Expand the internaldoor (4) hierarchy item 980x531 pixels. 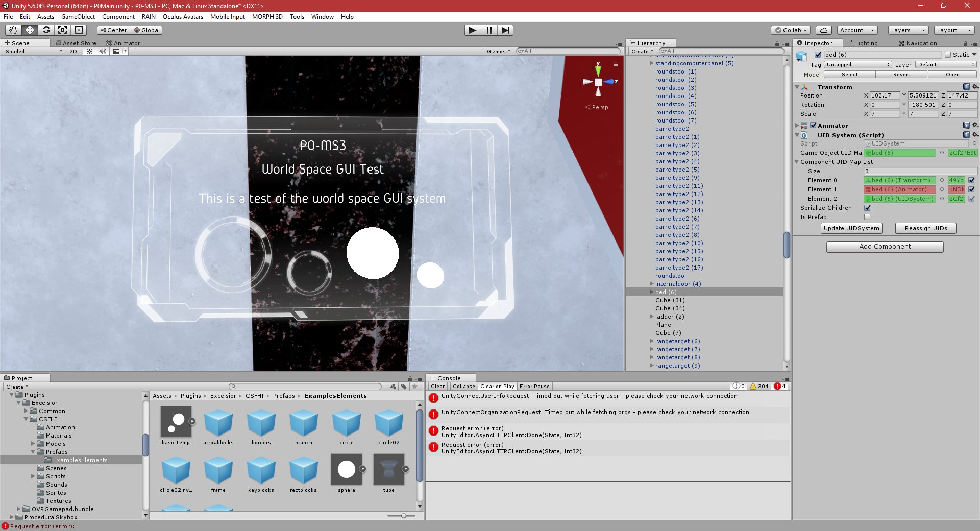[652, 284]
